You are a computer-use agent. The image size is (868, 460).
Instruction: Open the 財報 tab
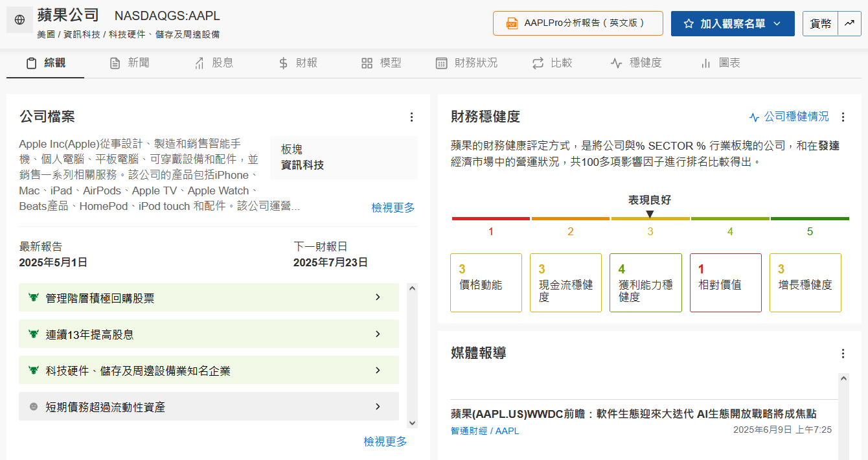pos(297,63)
